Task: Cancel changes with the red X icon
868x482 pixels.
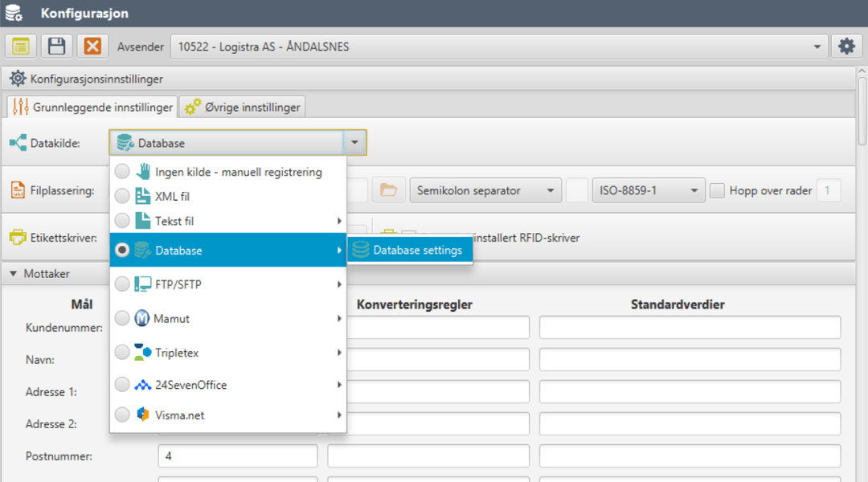Action: (x=92, y=46)
